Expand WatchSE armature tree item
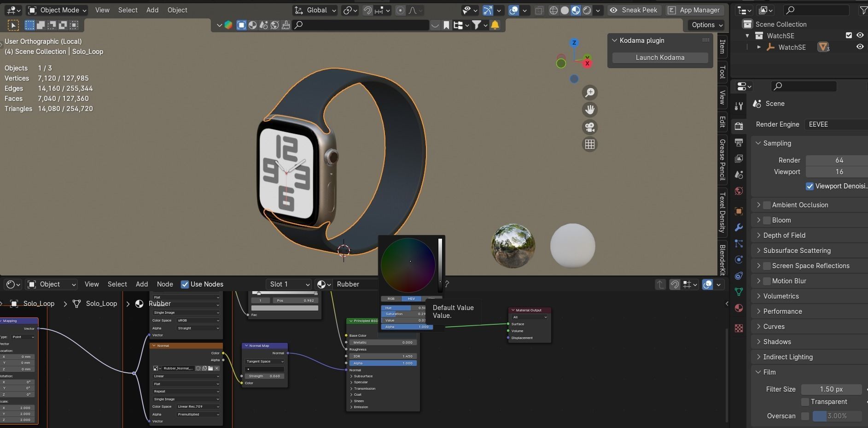Image resolution: width=868 pixels, height=428 pixels. click(x=759, y=47)
